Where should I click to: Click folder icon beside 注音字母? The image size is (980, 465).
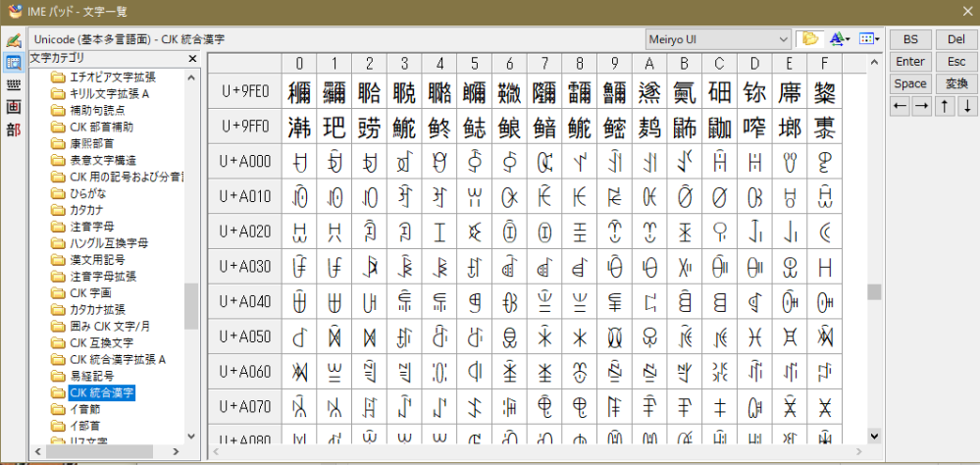(x=58, y=227)
